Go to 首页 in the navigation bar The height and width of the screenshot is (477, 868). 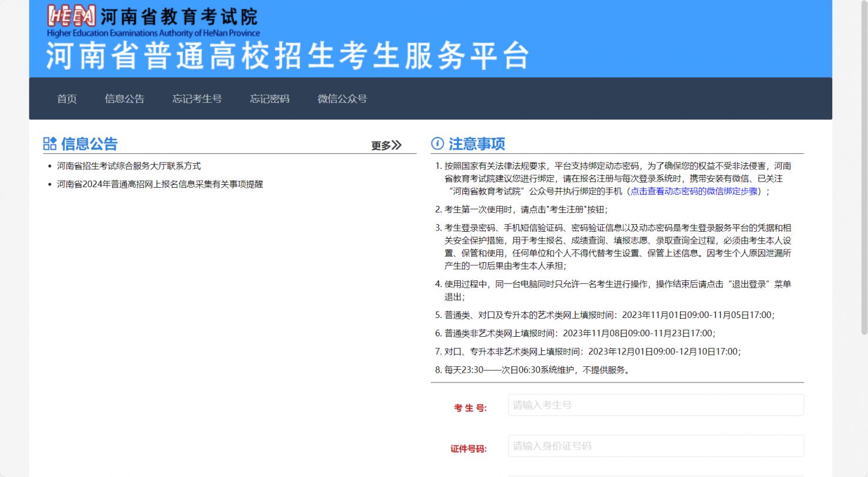(67, 99)
